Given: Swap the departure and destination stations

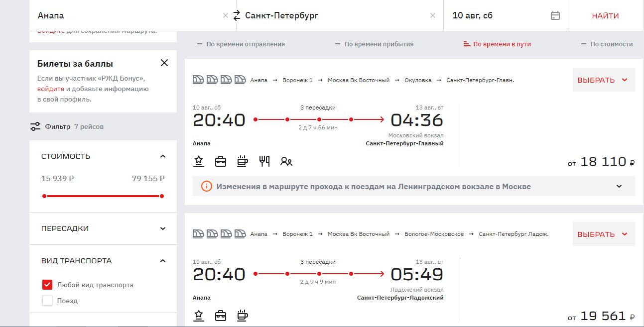Looking at the screenshot, I should pos(237,15).
